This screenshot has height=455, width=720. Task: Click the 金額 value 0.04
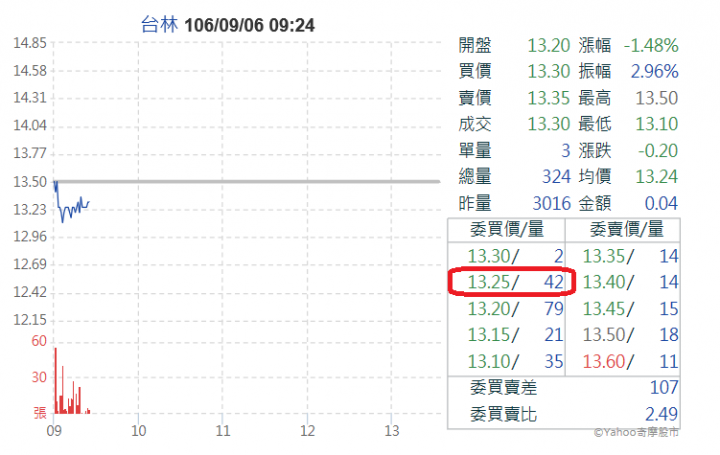pyautogui.click(x=661, y=203)
